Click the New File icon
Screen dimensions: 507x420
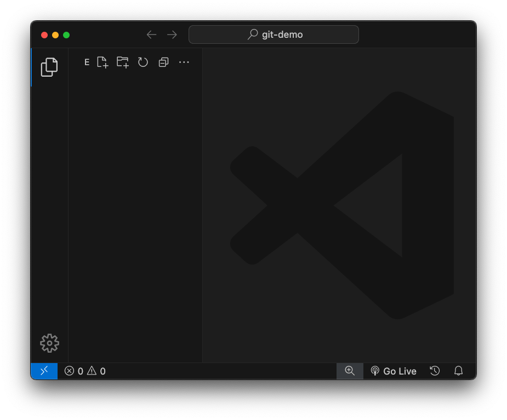coord(102,62)
